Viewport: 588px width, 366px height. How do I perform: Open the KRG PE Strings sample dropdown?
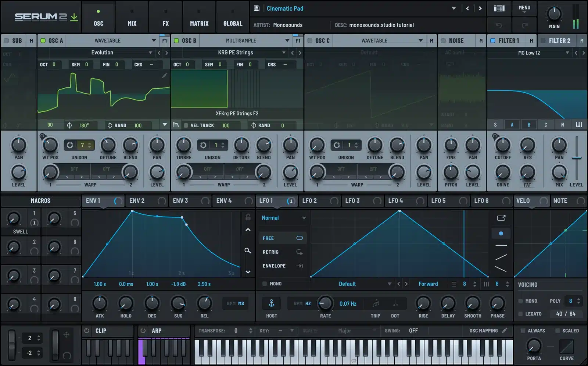[284, 53]
